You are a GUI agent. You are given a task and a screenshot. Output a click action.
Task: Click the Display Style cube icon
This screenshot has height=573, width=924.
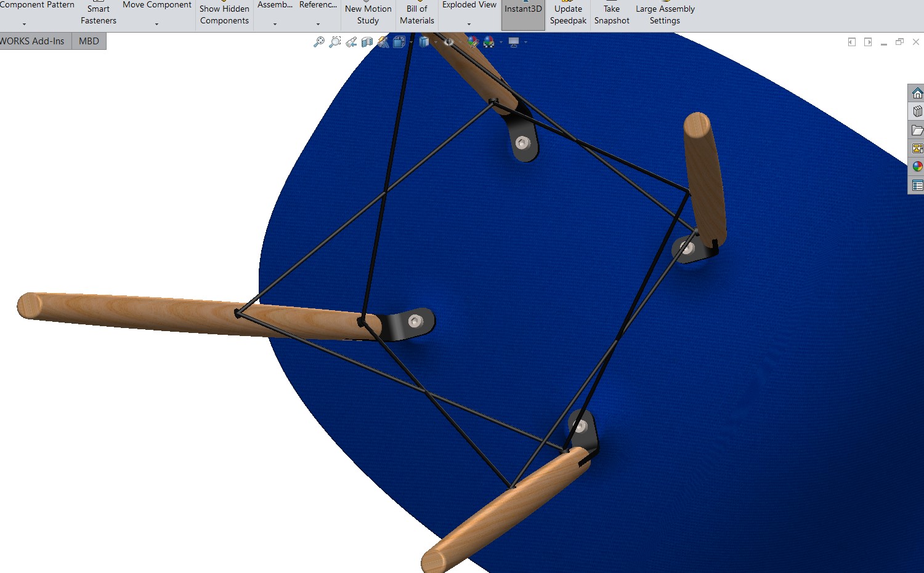tap(424, 42)
